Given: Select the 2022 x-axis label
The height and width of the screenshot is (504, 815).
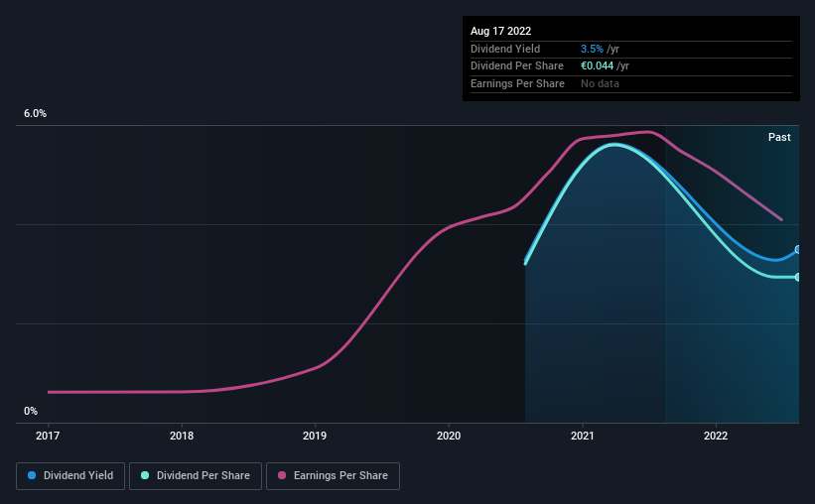Looking at the screenshot, I should pos(716,436).
